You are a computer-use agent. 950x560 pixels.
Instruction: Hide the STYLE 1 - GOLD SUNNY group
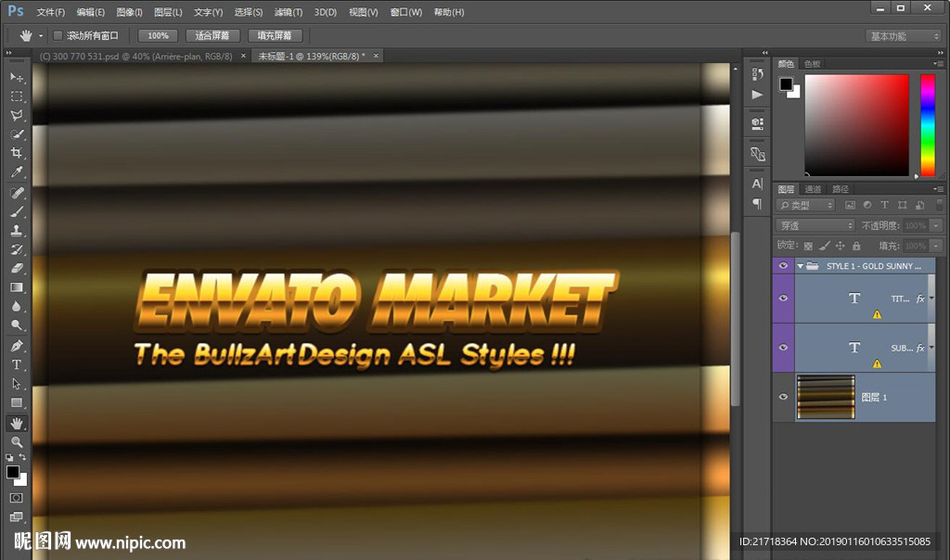click(784, 265)
